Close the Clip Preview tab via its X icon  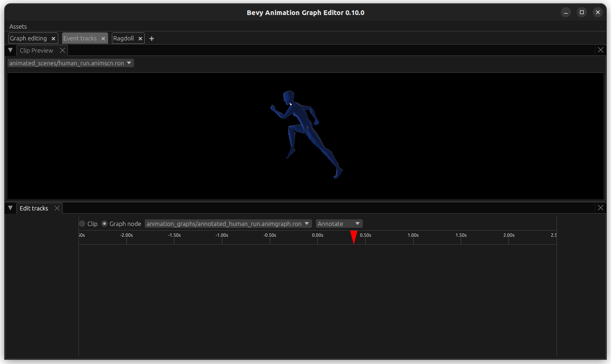tap(63, 50)
